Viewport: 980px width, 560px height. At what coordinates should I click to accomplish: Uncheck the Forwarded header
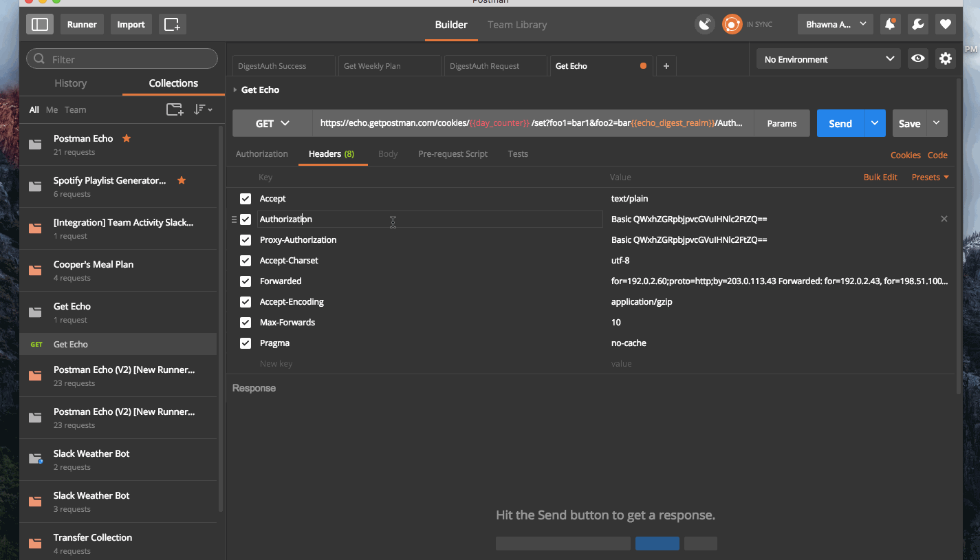(x=246, y=281)
